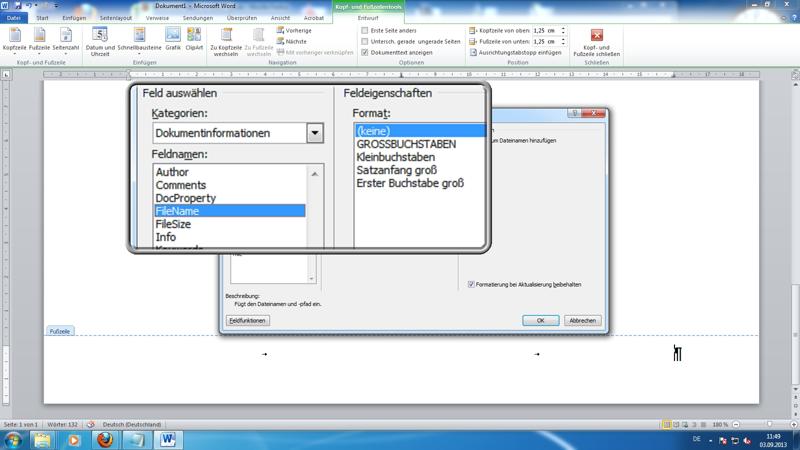Switch to the Acrobat tab
Viewport: 800px width, 450px height.
click(314, 18)
